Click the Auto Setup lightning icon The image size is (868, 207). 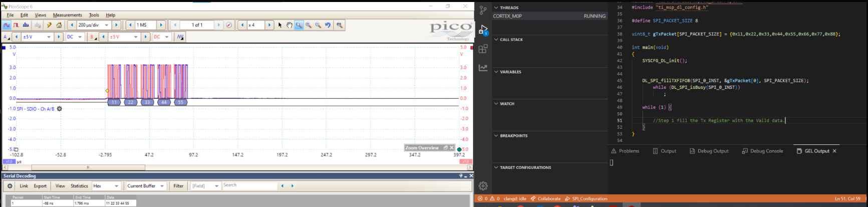point(49,25)
